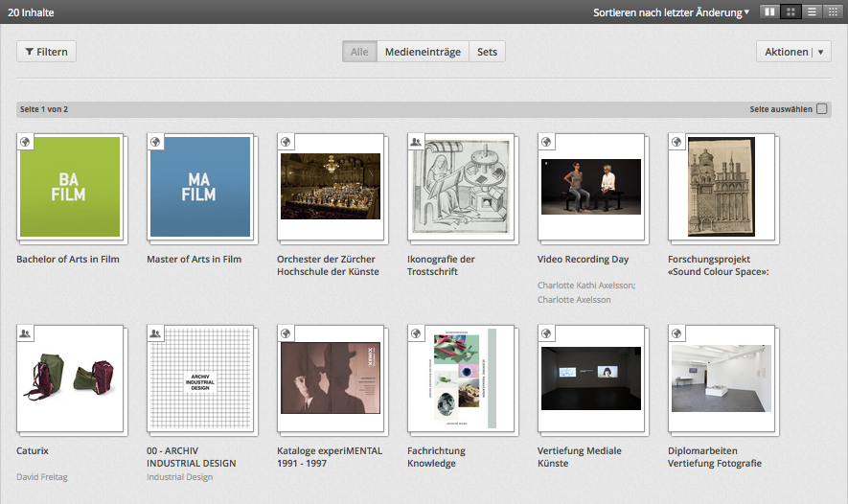Click the group icon on Archiv Industrial Design

(x=155, y=333)
